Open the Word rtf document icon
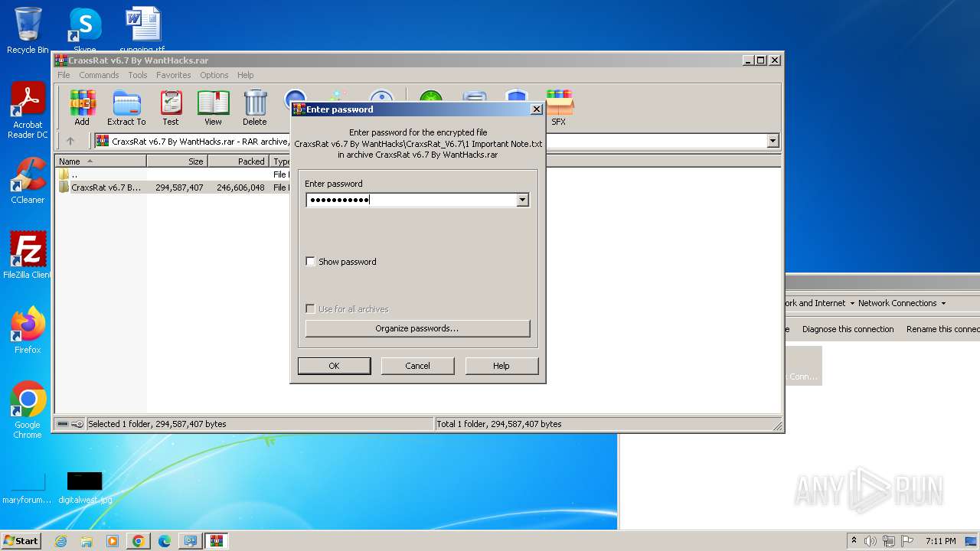The height and width of the screenshot is (551, 980). tap(142, 30)
